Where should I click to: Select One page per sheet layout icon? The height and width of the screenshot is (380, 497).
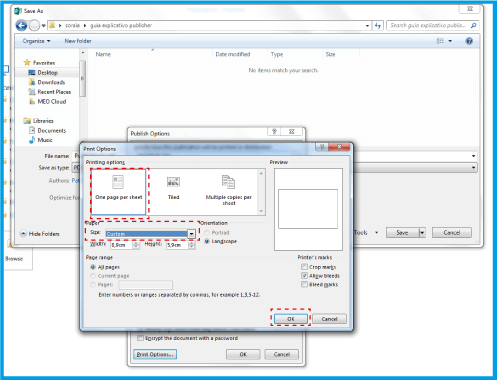coord(118,182)
